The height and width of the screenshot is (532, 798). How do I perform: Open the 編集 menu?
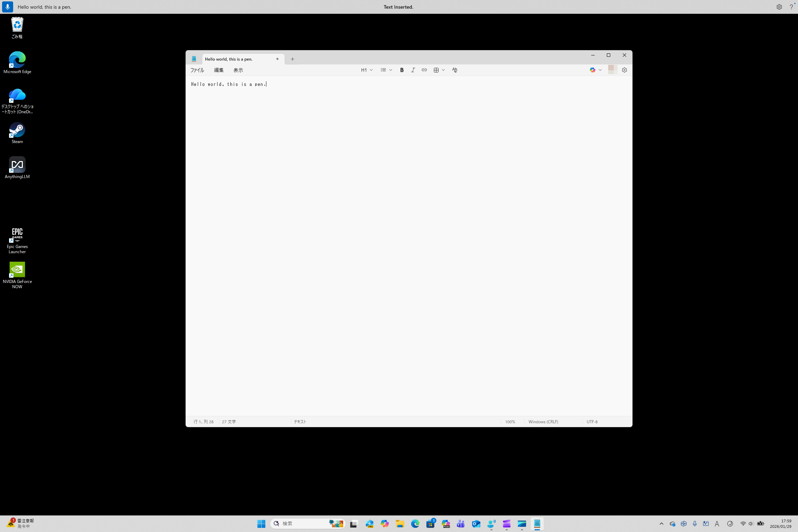click(x=219, y=70)
